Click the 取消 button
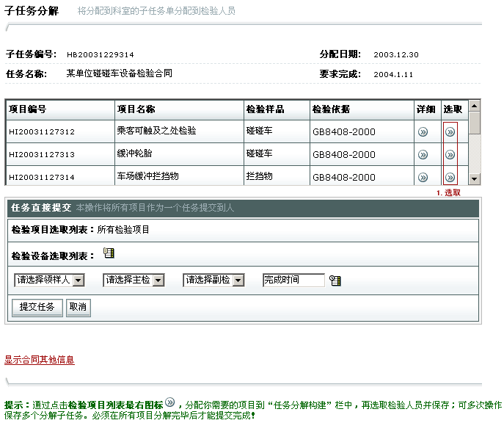This screenshot has height=445, width=504. pos(78,307)
